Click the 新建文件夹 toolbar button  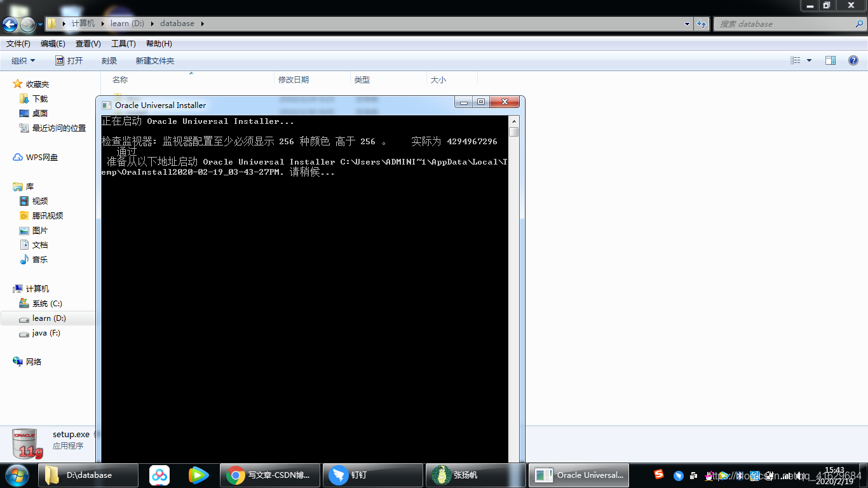click(x=155, y=61)
